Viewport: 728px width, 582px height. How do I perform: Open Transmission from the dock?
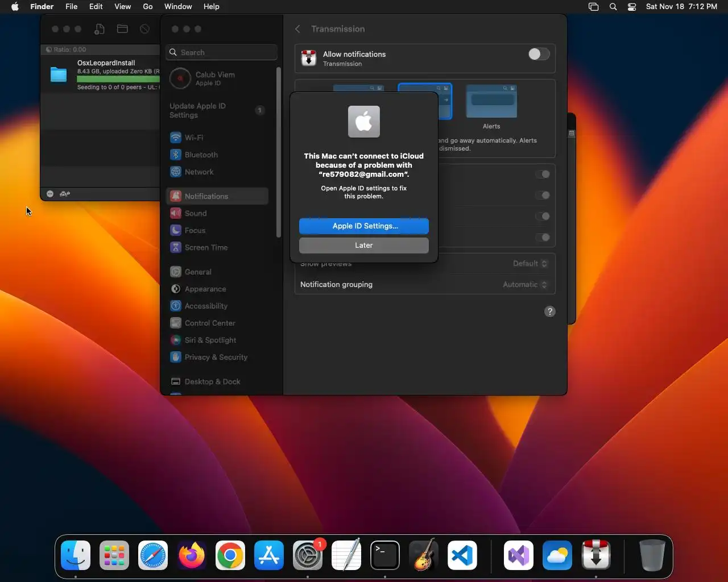pos(596,555)
